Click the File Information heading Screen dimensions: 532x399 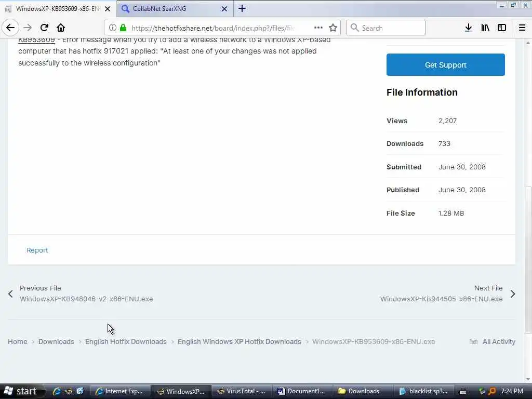point(422,92)
